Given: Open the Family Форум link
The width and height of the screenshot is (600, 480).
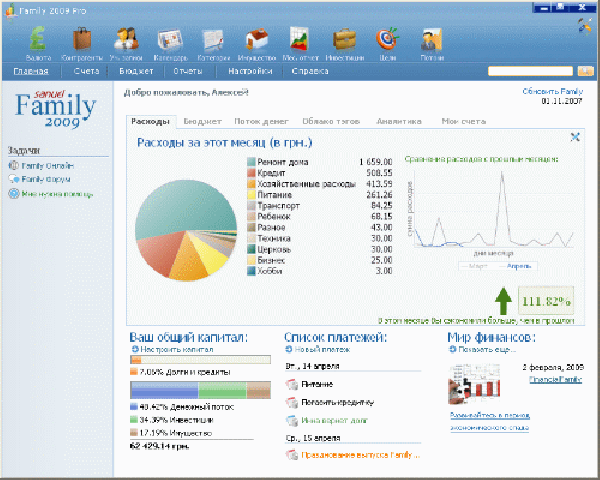Looking at the screenshot, I should (46, 179).
